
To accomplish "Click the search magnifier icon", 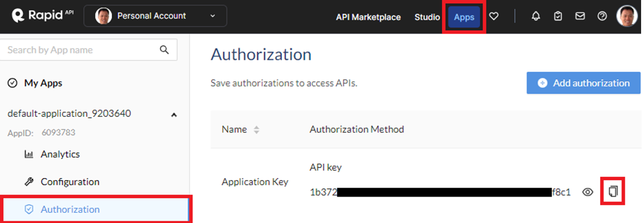I will click(165, 50).
